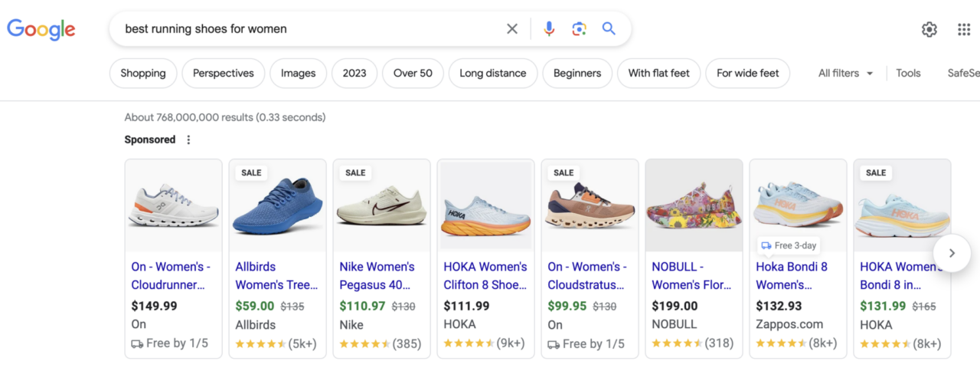Click 'Free by 1/5' under the Cloudstratus card
The image size is (980, 371).
pos(586,343)
